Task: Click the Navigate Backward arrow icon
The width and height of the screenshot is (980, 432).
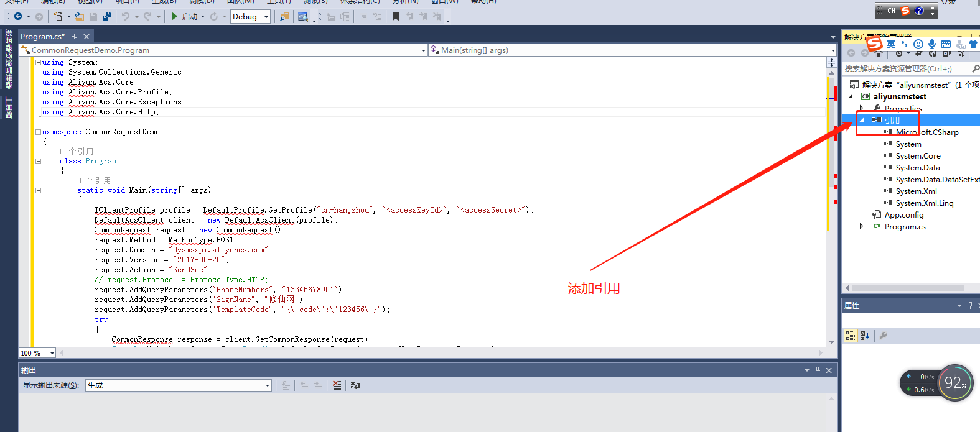Action: click(18, 17)
